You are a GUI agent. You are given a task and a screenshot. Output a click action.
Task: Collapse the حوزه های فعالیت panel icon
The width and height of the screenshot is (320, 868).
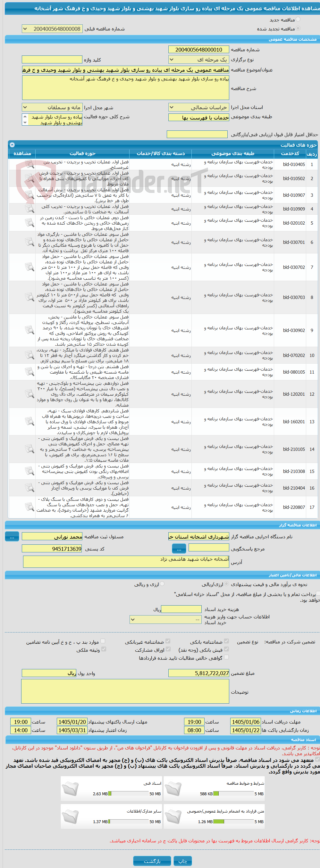point(12,145)
